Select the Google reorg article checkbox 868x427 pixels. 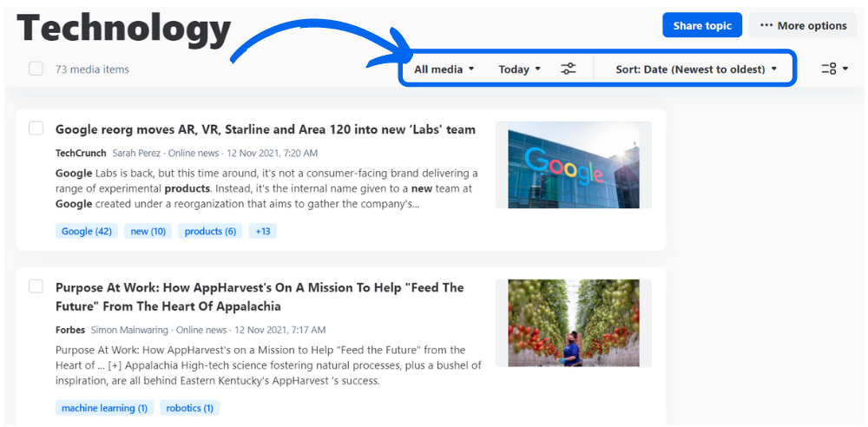pos(36,128)
